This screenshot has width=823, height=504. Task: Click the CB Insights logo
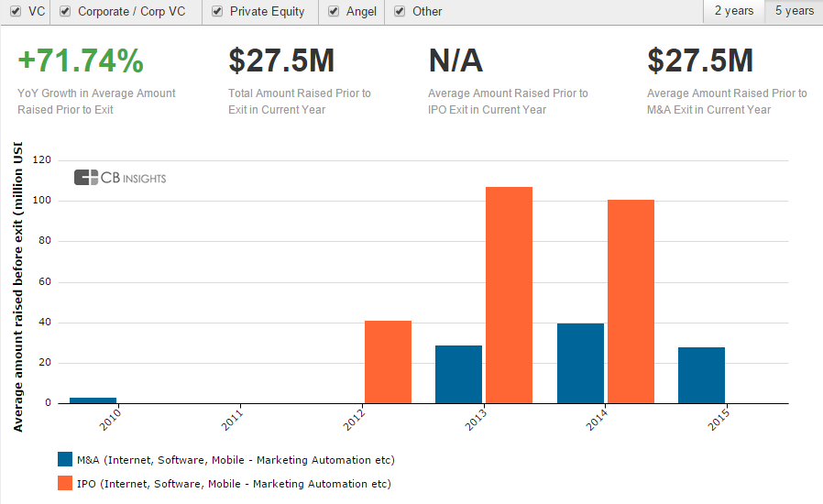(x=120, y=178)
